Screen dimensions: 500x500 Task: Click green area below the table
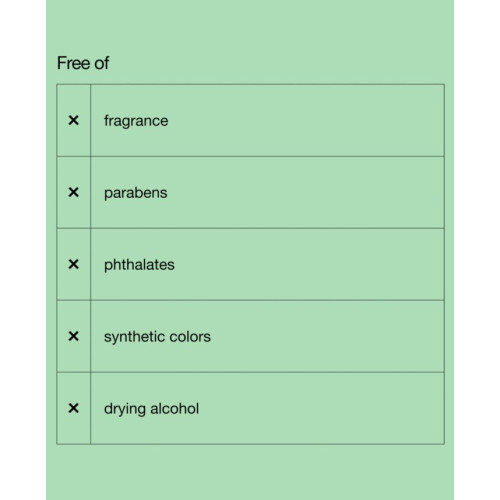coord(250,472)
